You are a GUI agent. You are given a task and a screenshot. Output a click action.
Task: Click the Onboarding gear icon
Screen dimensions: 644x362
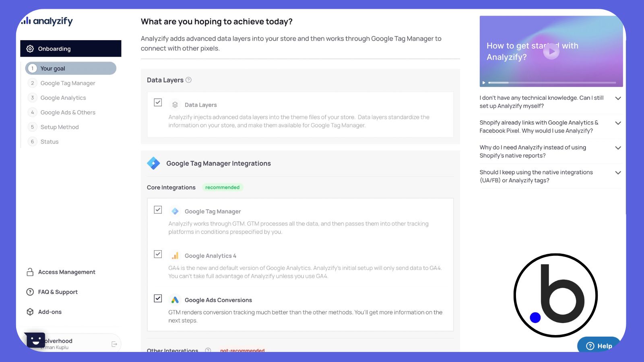[30, 49]
